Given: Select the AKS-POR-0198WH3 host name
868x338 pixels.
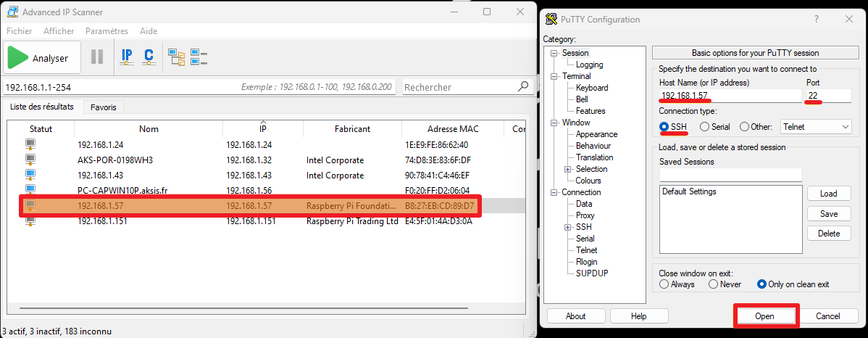Looking at the screenshot, I should [x=115, y=160].
